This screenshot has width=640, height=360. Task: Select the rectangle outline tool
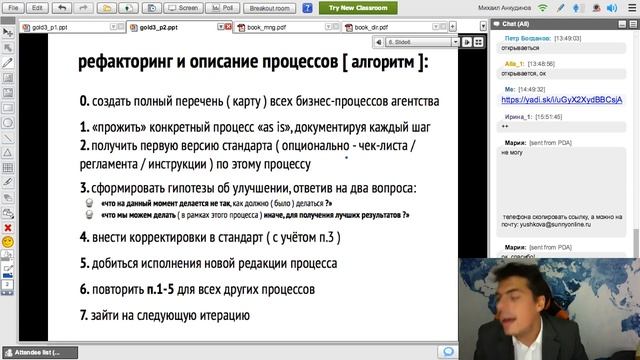click(8, 108)
